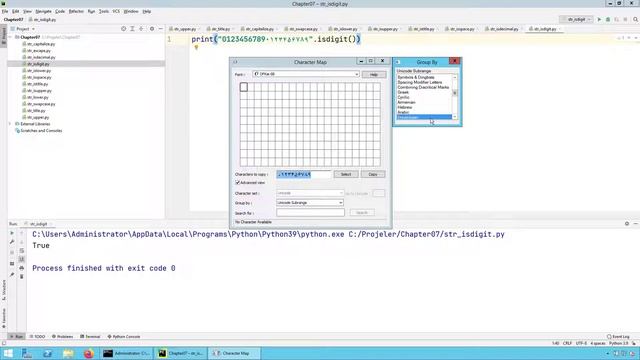Select Combining Diacritical Marks in Group By

(x=423, y=87)
